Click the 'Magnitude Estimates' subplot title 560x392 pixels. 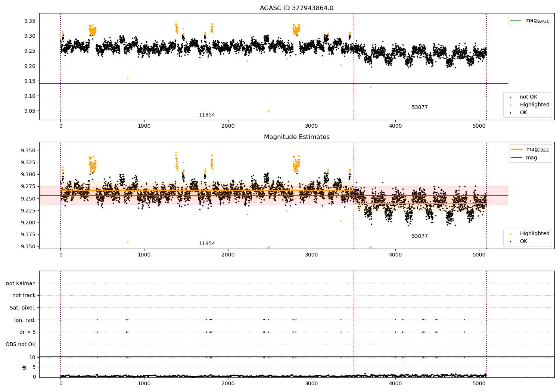296,137
